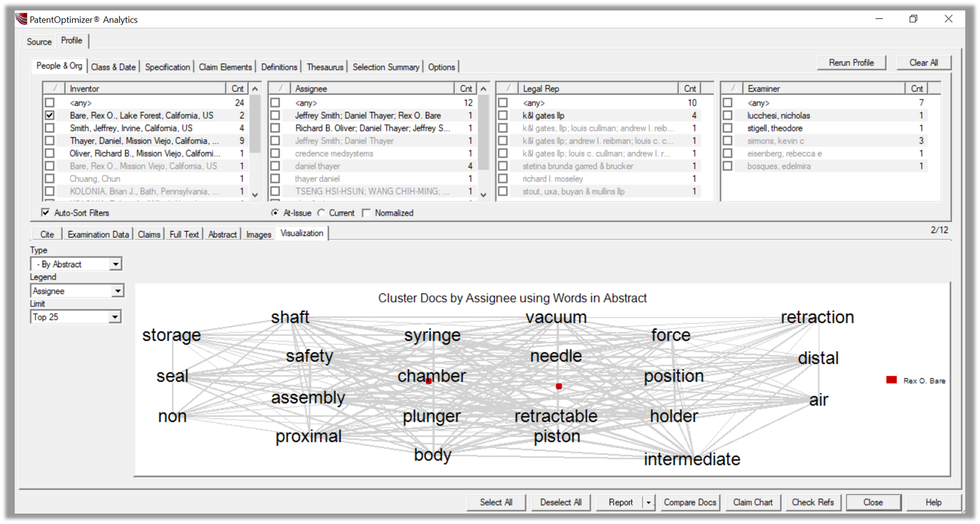Click the Close button at bottom
Viewport: 980px width, 524px height.
click(x=873, y=502)
